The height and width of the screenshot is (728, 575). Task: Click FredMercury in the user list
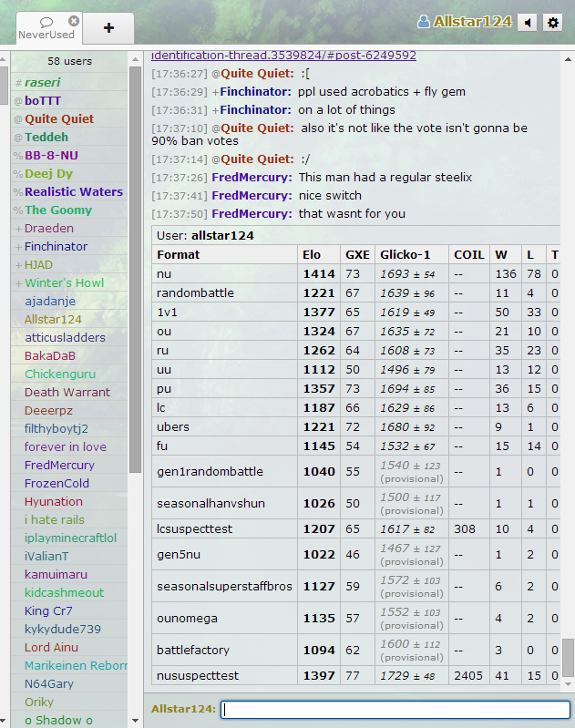coord(69,465)
